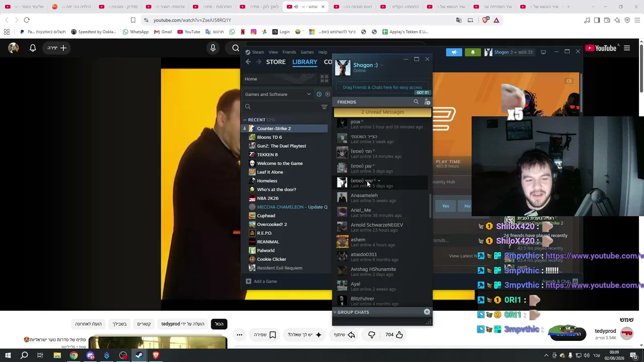Image resolution: width=644 pixels, height=362 pixels.
Task: Launch Chrome from the taskbar
Action: click(73, 355)
